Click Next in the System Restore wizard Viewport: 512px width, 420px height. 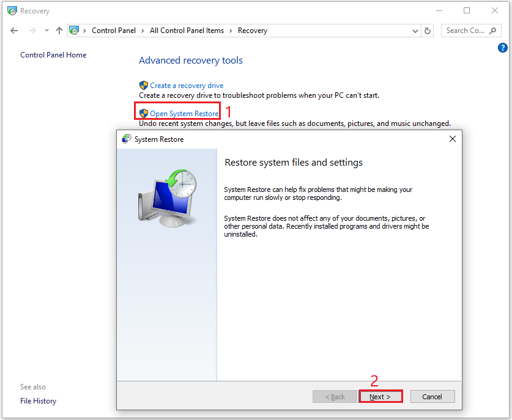click(380, 396)
